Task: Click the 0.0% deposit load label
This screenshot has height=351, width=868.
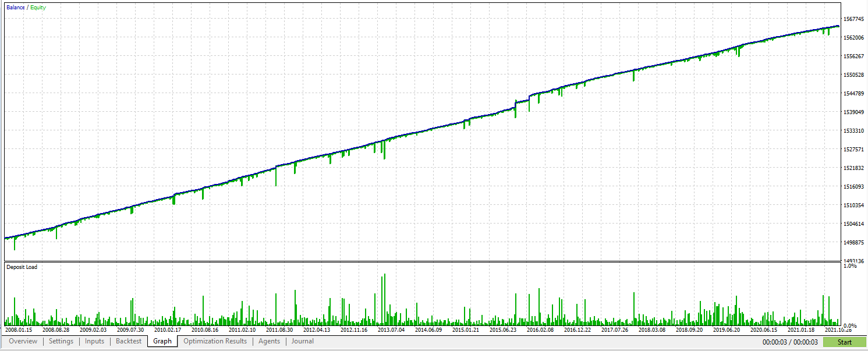Action: coord(850,326)
